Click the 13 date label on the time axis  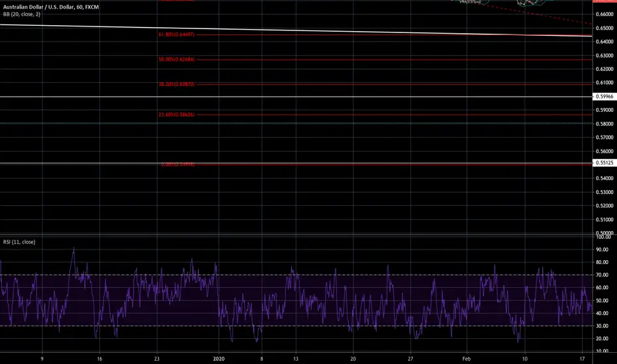296,359
